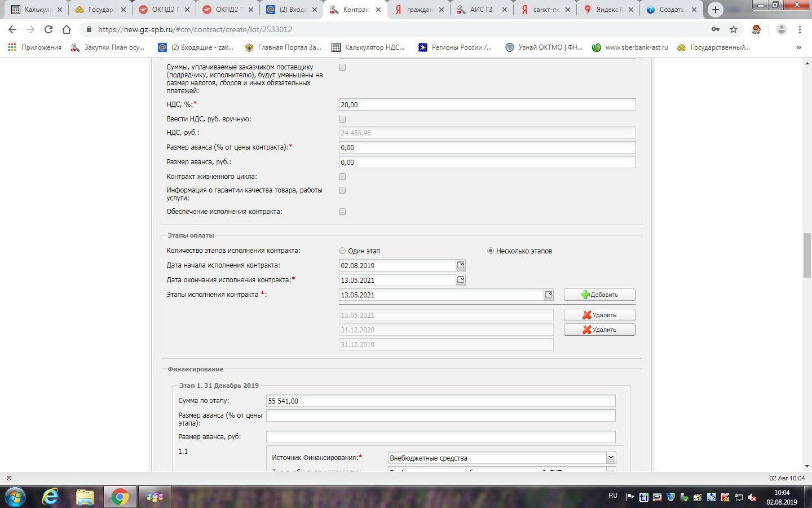This screenshot has width=812, height=508.
Task: Enable manual VAT entry checkbox
Action: click(342, 119)
